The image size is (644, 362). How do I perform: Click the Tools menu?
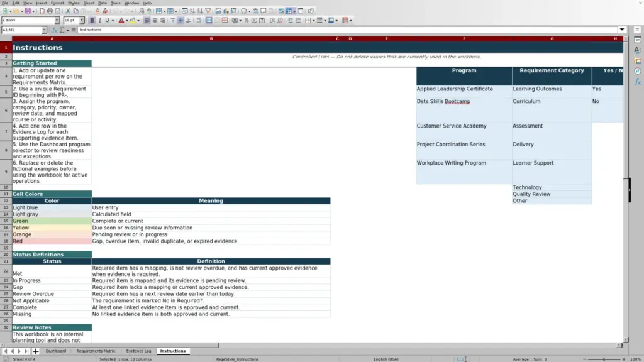(116, 3)
